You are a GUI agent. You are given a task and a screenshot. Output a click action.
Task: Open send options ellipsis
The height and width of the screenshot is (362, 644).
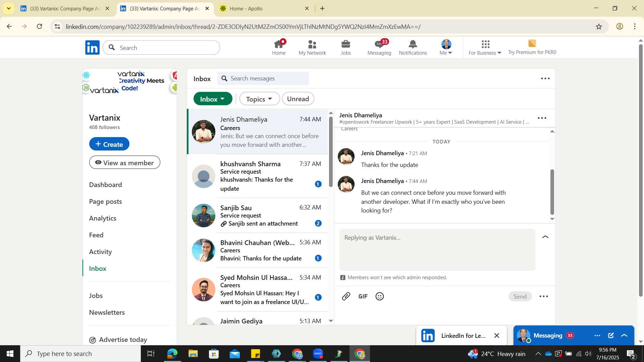543,296
